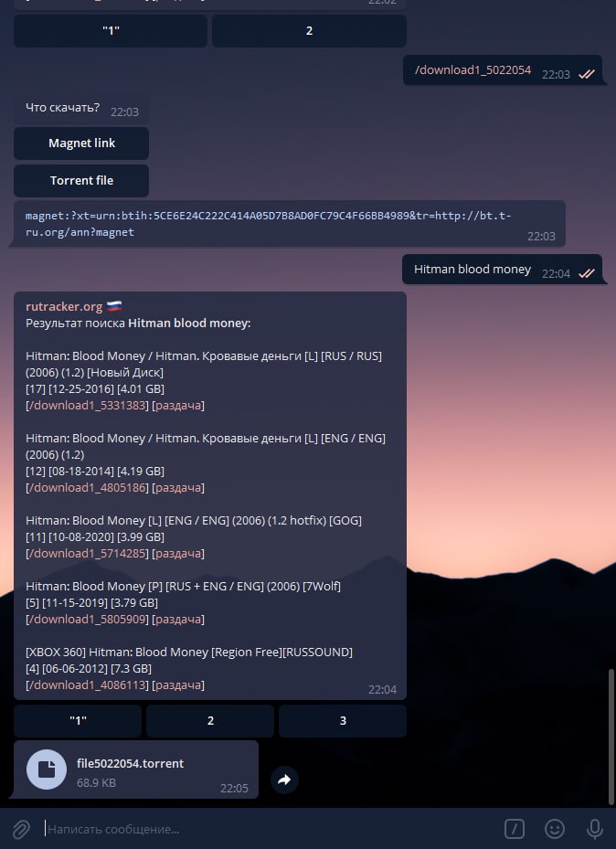616x849 pixels.
Task: Click the "Результат поиска Hitman blood money:" line
Action: point(138,324)
